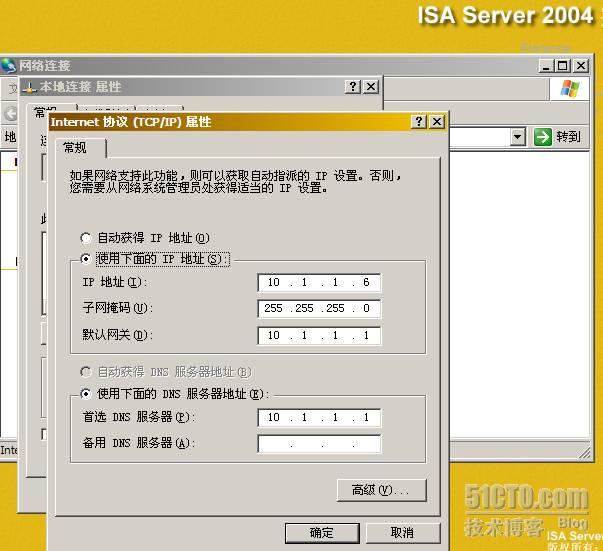
Task: Click back arrow in 网络连接 toolbar
Action: pyautogui.click(x=10, y=114)
